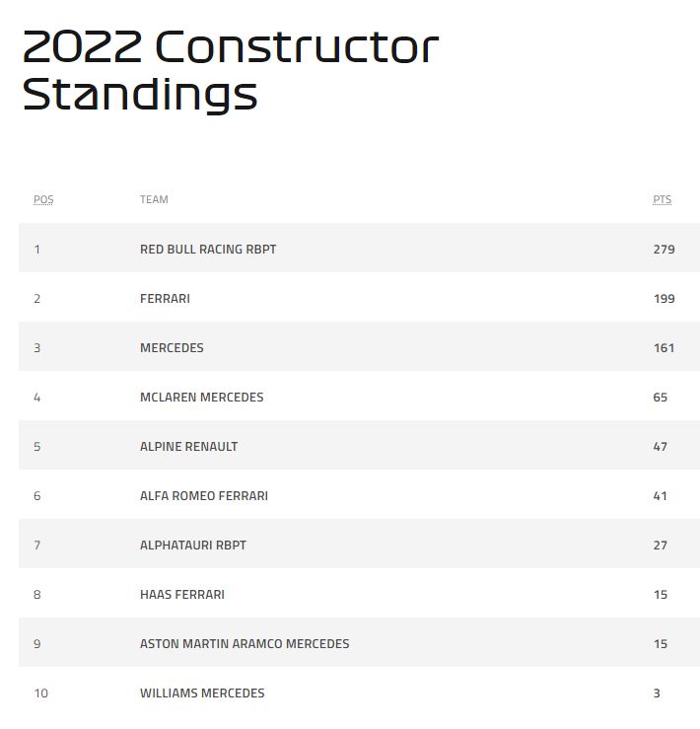The image size is (700, 729).
Task: Click the 2022 Constructor Standings heading
Action: (x=230, y=70)
